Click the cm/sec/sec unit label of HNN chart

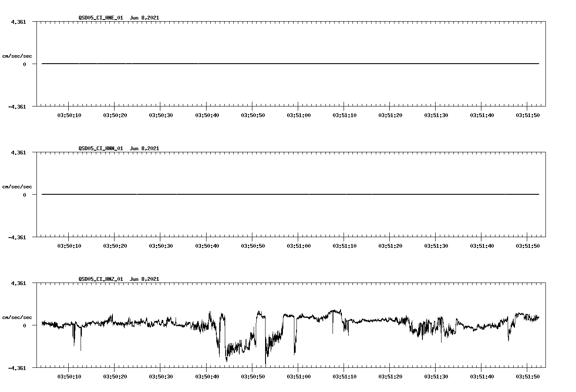tap(17, 187)
